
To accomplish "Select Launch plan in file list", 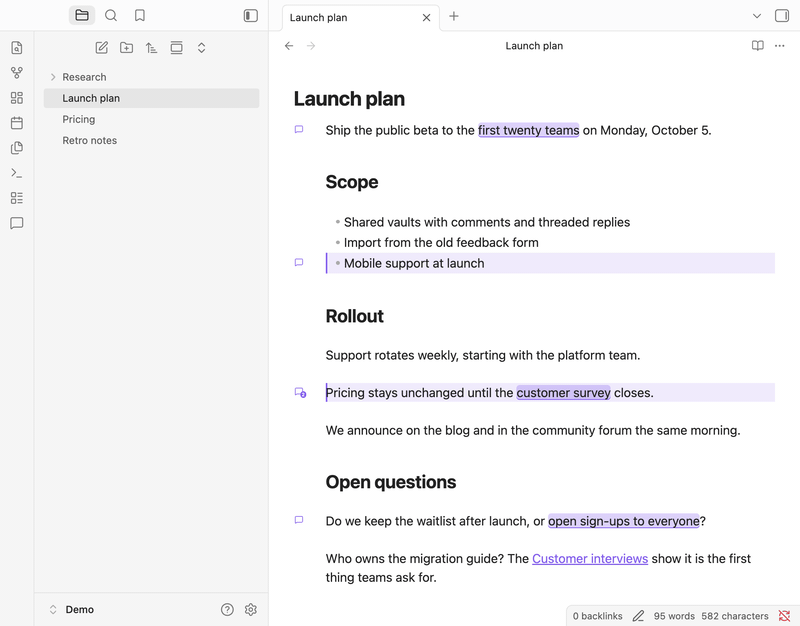I will click(x=152, y=98).
